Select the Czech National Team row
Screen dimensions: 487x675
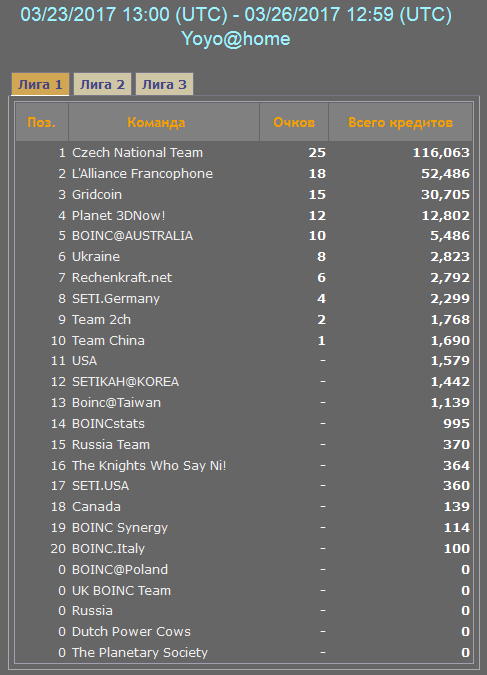pyautogui.click(x=244, y=152)
